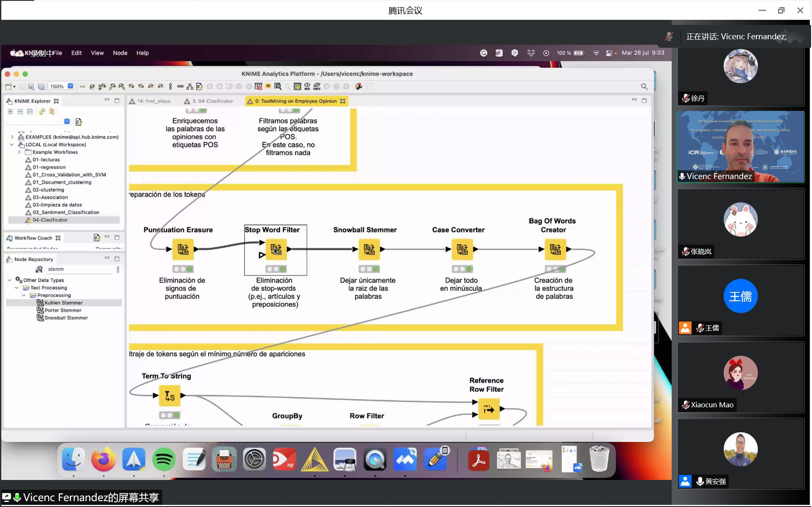Select the Term To String node

click(169, 396)
